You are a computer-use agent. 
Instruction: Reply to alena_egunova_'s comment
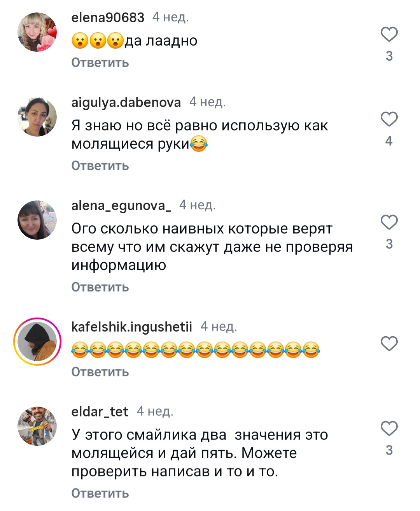(x=100, y=287)
